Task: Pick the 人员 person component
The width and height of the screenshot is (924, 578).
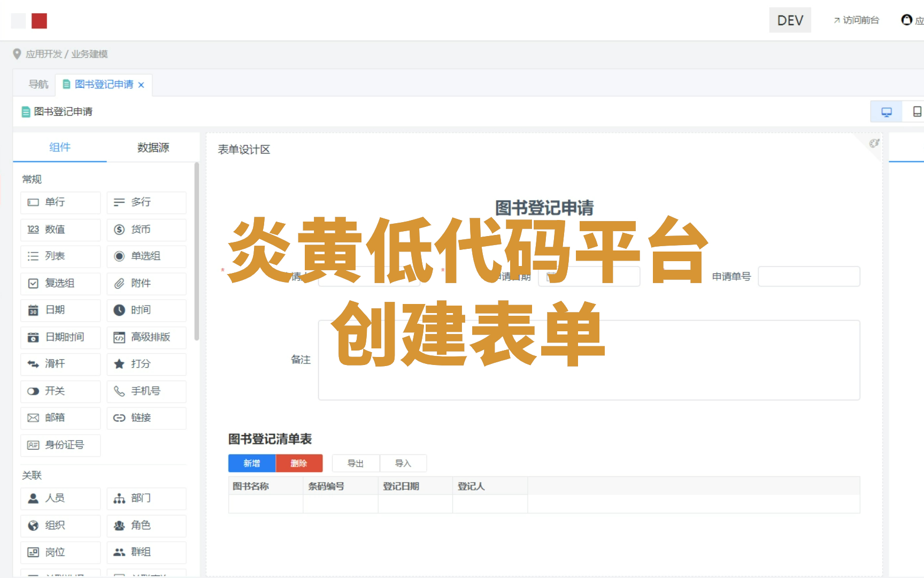Action: [x=60, y=499]
